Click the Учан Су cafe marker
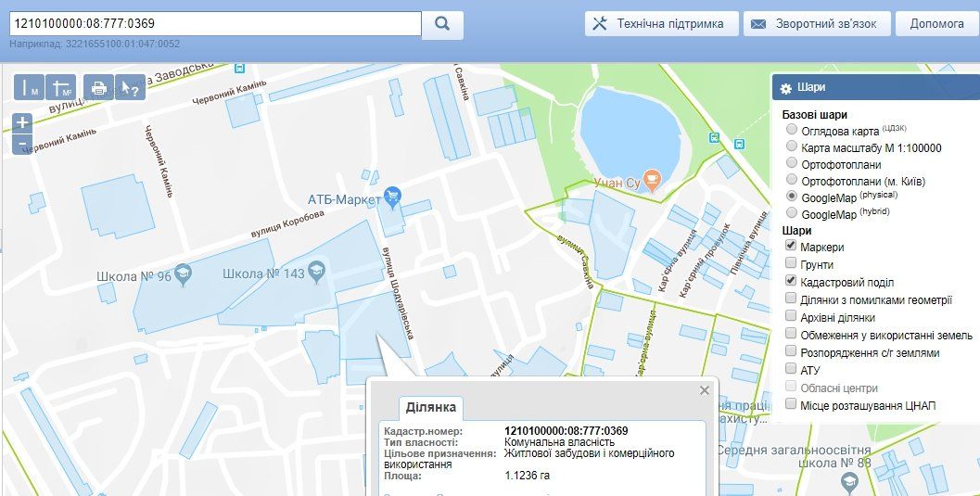This screenshot has height=496, width=980. tap(652, 181)
